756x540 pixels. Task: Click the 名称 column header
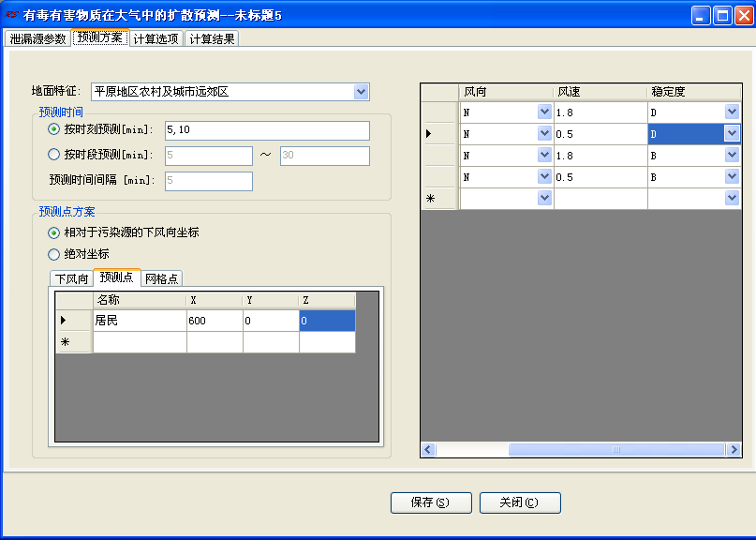click(140, 300)
